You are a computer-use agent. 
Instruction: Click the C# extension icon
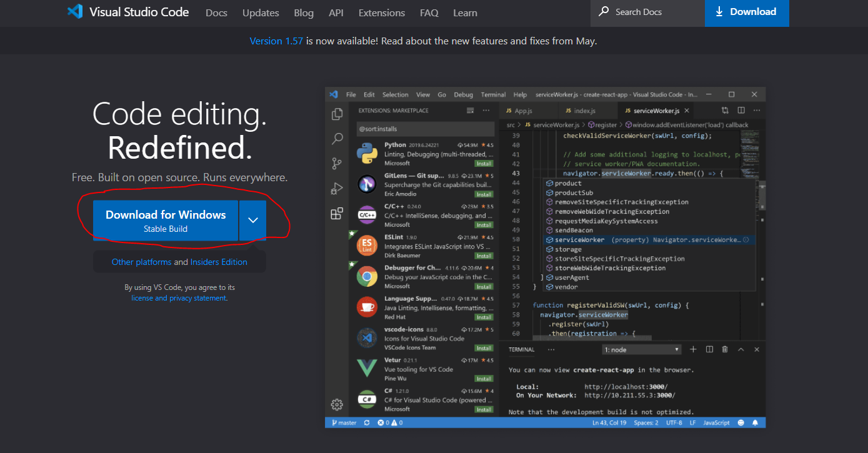(x=367, y=399)
